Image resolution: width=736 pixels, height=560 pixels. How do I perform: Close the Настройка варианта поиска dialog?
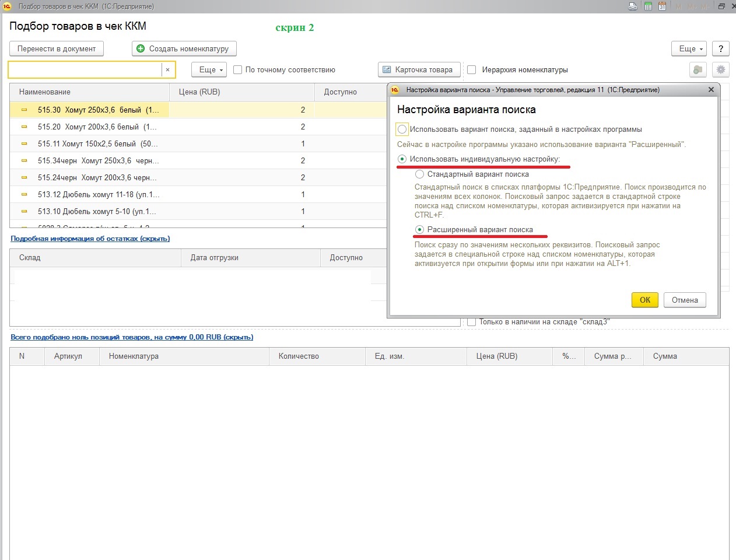pos(711,90)
